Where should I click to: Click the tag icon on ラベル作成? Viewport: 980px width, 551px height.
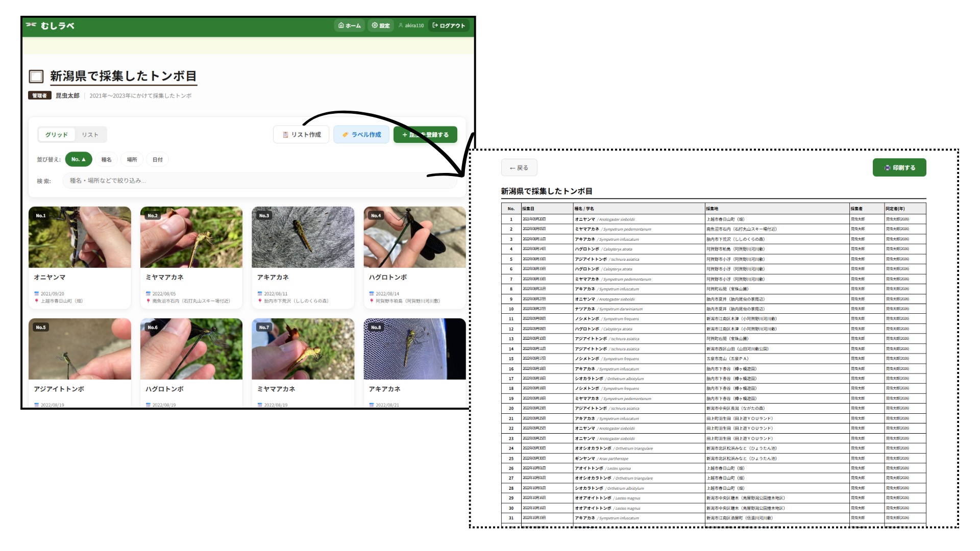coord(345,135)
